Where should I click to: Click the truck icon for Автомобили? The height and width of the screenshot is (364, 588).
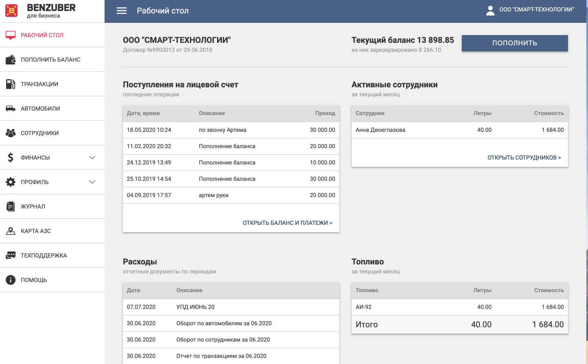[11, 109]
